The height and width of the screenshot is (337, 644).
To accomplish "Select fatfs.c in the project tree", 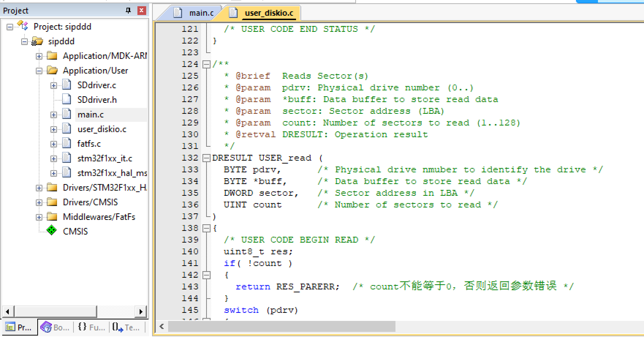I will [89, 144].
